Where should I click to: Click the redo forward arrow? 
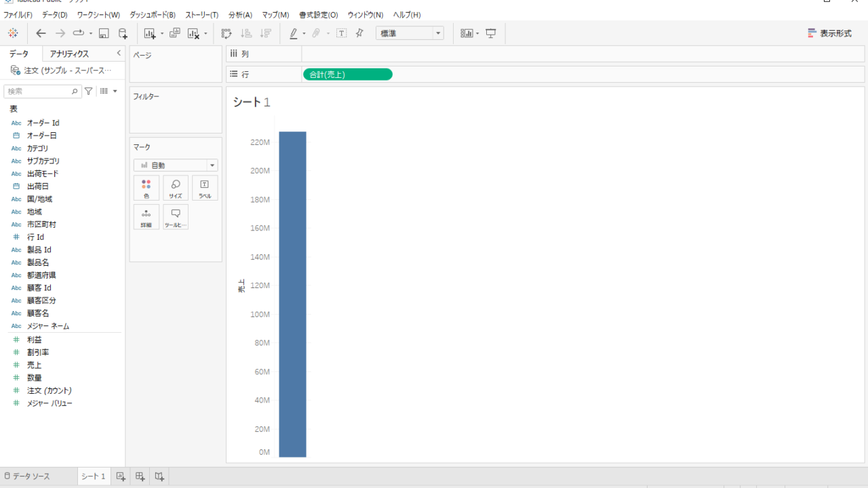pos(60,33)
